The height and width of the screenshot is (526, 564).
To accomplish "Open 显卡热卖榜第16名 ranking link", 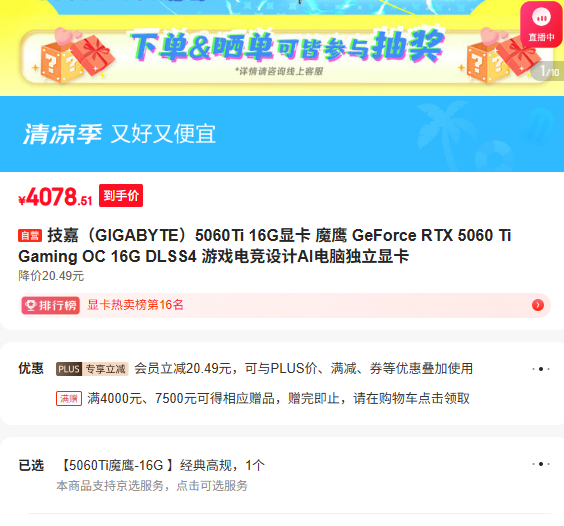I will point(135,305).
